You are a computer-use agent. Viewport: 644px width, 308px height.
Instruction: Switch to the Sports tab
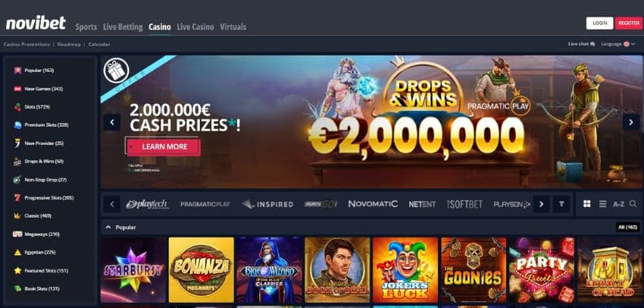(86, 27)
